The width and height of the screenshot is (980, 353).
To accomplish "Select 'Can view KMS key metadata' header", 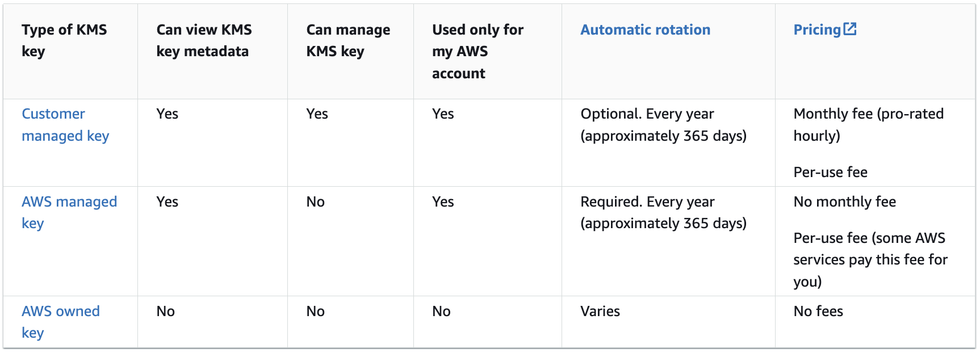I will [204, 40].
